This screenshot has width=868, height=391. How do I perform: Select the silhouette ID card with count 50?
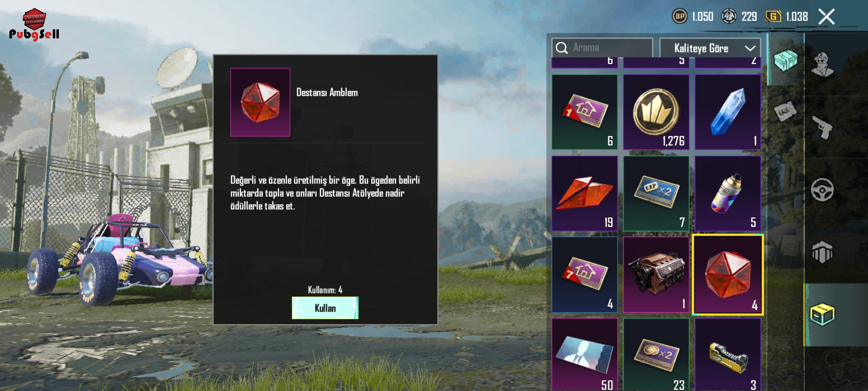tap(584, 355)
